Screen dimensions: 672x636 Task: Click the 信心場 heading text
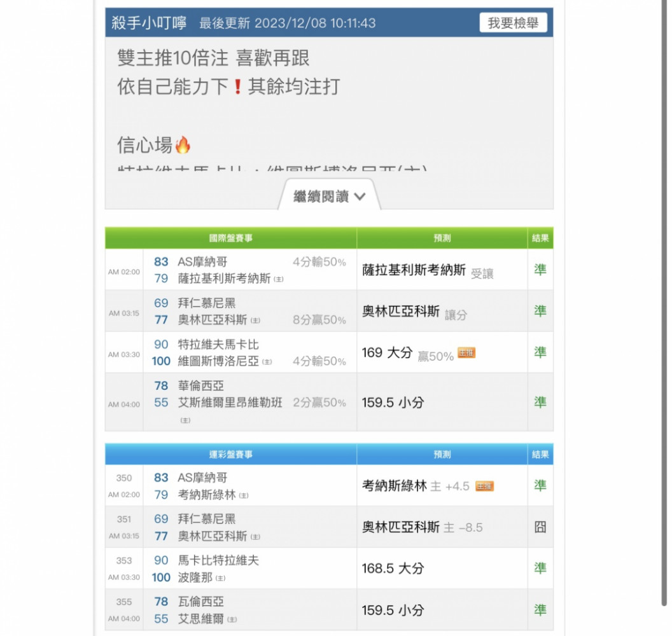[x=145, y=145]
